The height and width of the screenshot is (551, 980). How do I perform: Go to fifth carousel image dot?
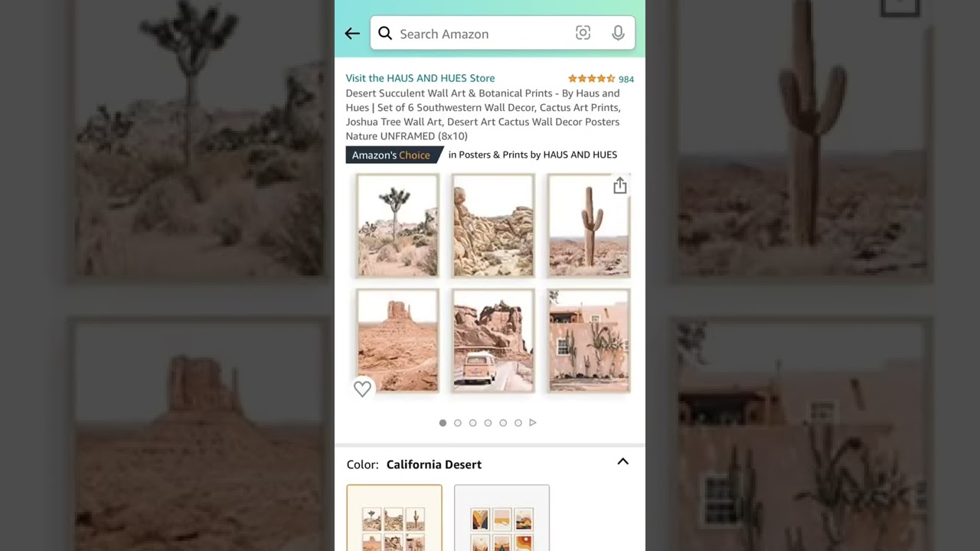pyautogui.click(x=503, y=422)
